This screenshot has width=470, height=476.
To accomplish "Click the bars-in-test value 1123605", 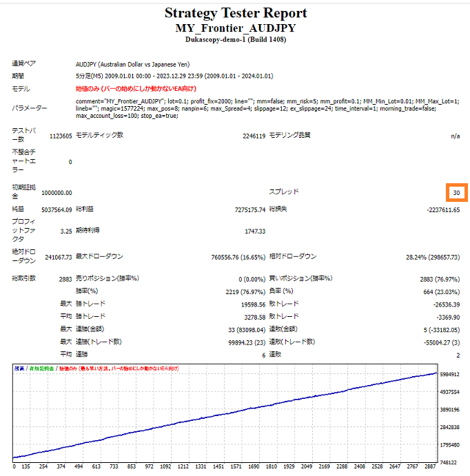I will (x=61, y=136).
